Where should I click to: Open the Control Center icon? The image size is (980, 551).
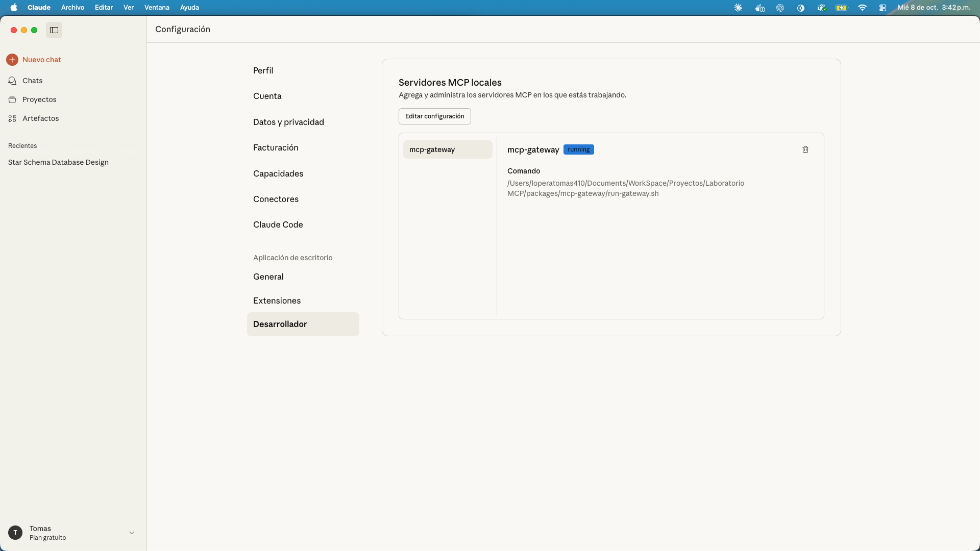pos(883,8)
